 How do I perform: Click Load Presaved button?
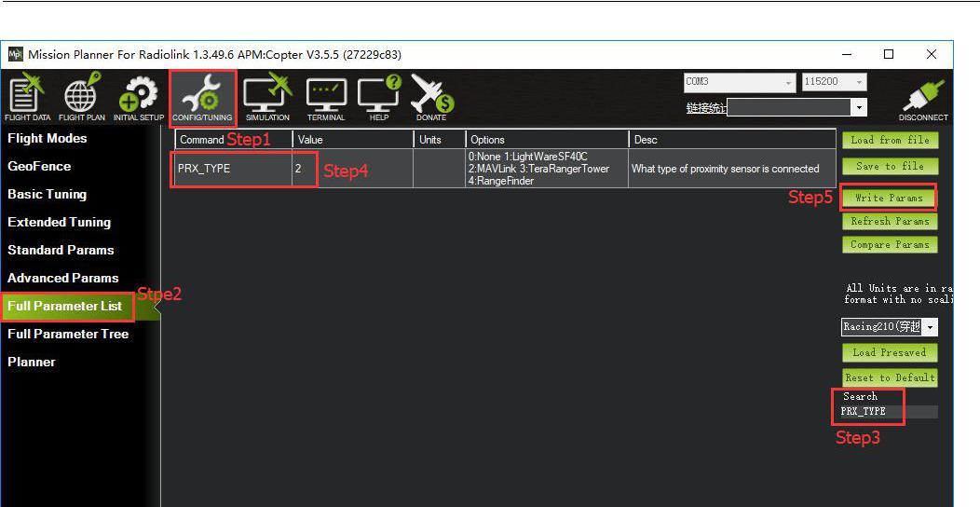point(890,352)
